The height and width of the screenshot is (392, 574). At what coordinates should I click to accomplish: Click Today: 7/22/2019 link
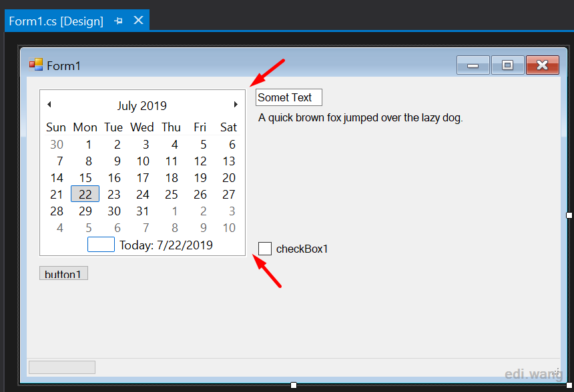[166, 245]
